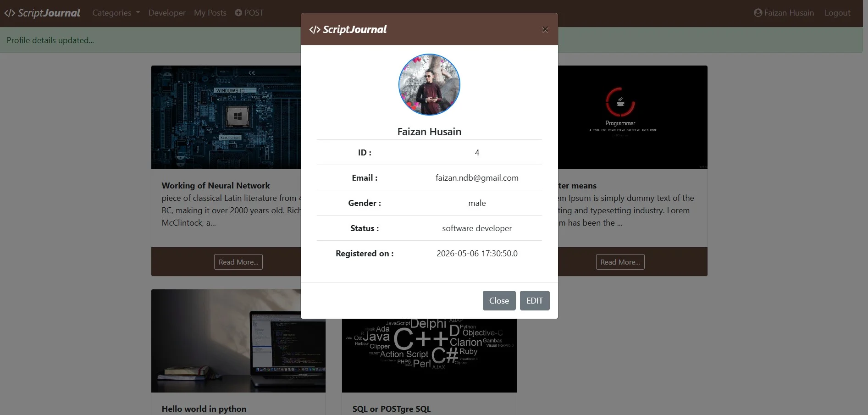The width and height of the screenshot is (868, 415).
Task: Click the Close button in the modal
Action: pos(499,300)
